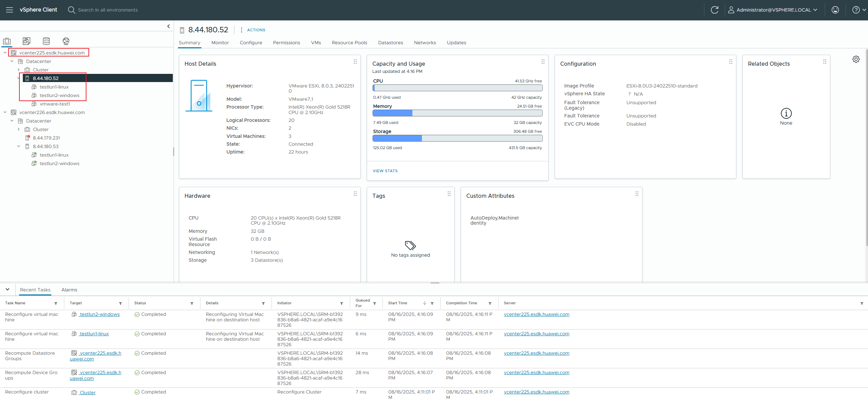This screenshot has height=401, width=868.
Task: Select host 8.44.179.231 with alert icon
Action: tap(46, 138)
